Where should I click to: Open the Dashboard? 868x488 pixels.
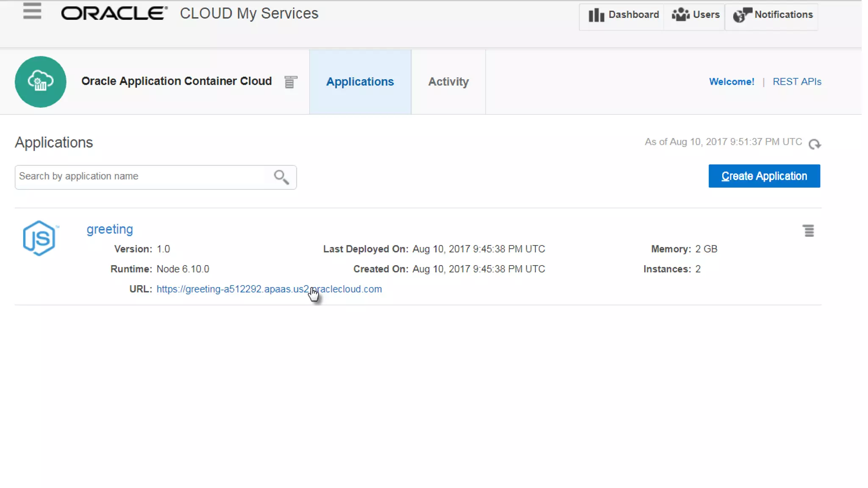point(623,15)
